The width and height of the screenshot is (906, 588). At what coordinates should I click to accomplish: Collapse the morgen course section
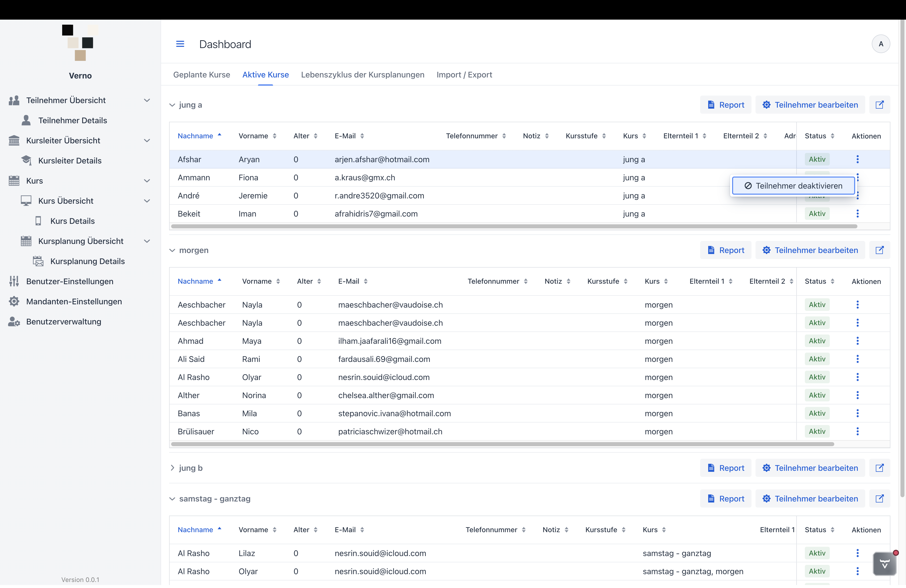coord(172,250)
